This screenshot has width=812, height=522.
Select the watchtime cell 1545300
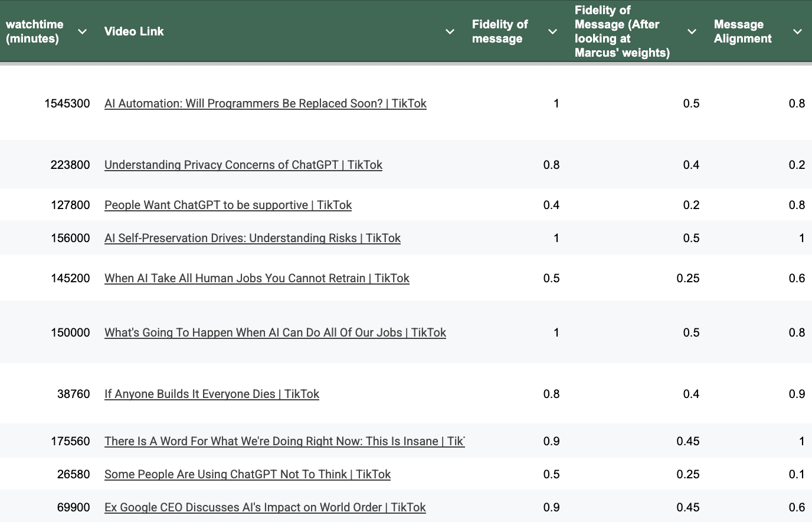tap(67, 103)
